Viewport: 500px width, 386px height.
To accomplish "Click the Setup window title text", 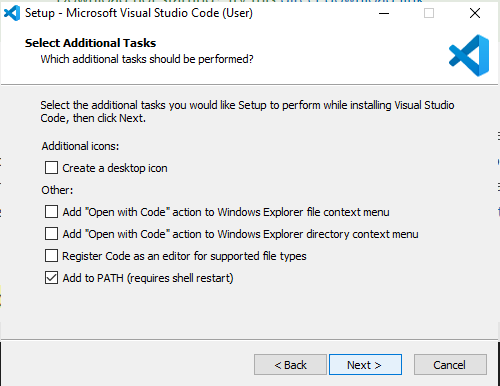I will click(x=139, y=13).
